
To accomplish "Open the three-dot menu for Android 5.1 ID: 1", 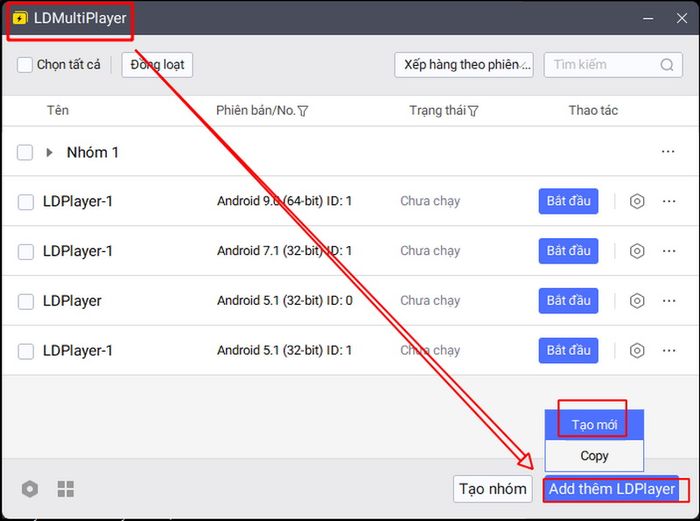I will (669, 350).
